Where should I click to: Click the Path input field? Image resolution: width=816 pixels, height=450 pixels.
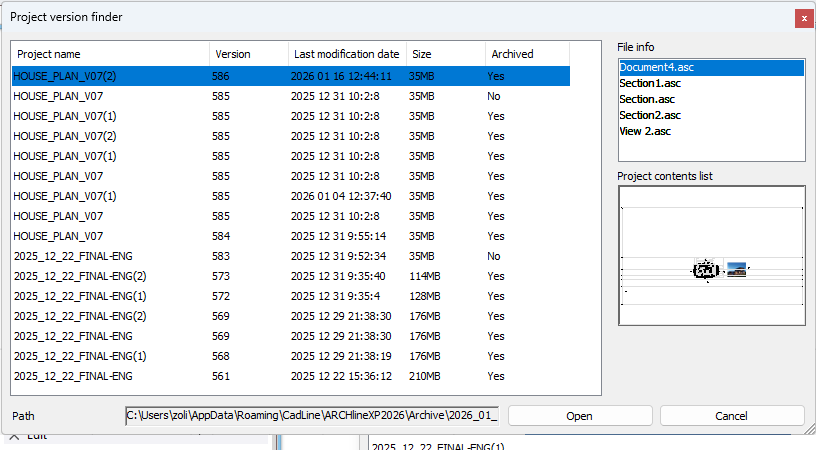pos(312,415)
